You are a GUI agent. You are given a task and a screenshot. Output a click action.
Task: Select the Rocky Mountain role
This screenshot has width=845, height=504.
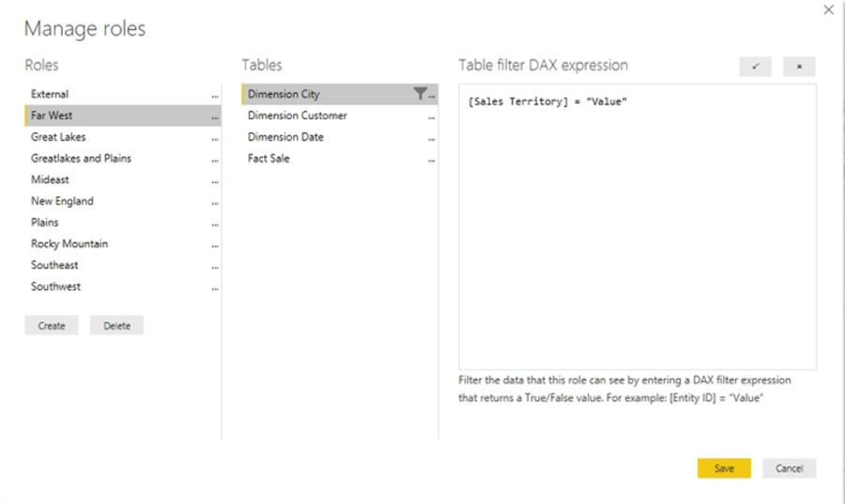[69, 244]
